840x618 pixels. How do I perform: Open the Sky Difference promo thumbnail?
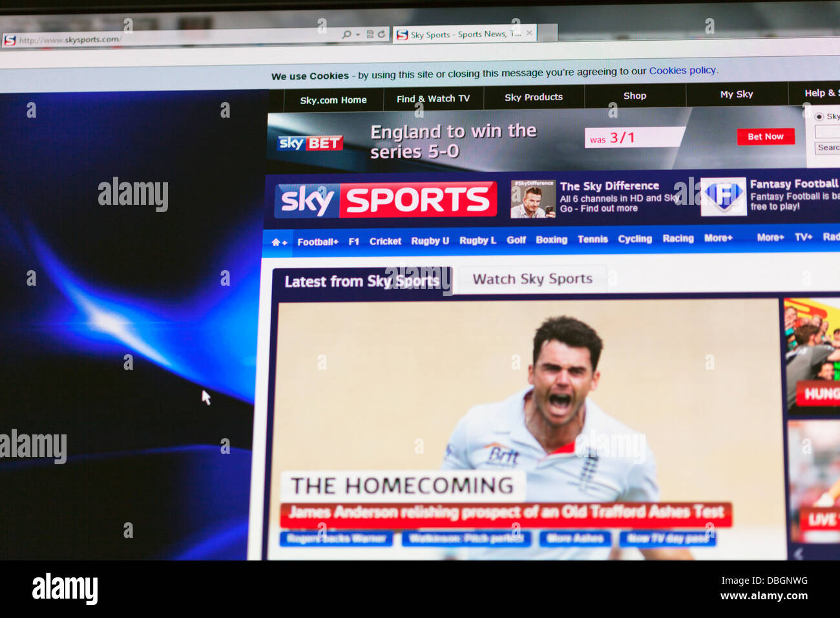[533, 199]
